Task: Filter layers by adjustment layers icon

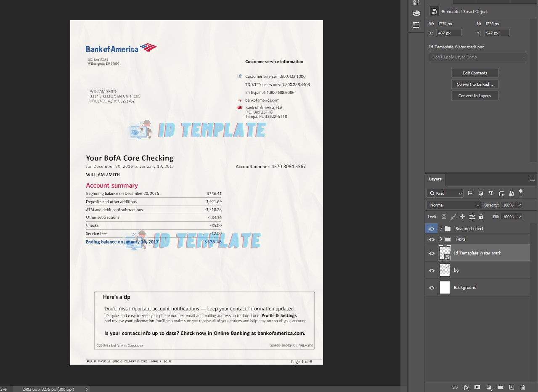Action: pos(481,193)
